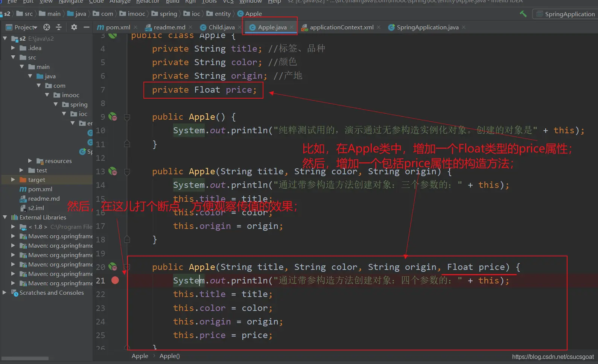Screen dimensions: 598x364
Task: Switch to the applicationContext.xml tab
Action: coord(341,27)
